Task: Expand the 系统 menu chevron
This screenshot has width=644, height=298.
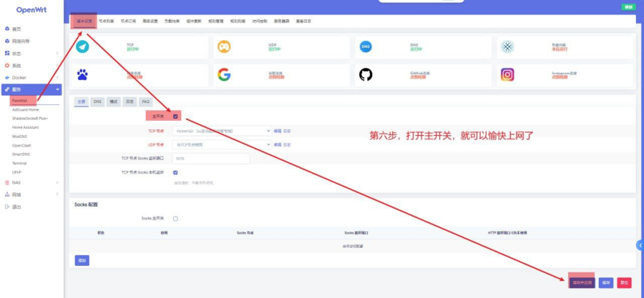Action: click(57, 65)
